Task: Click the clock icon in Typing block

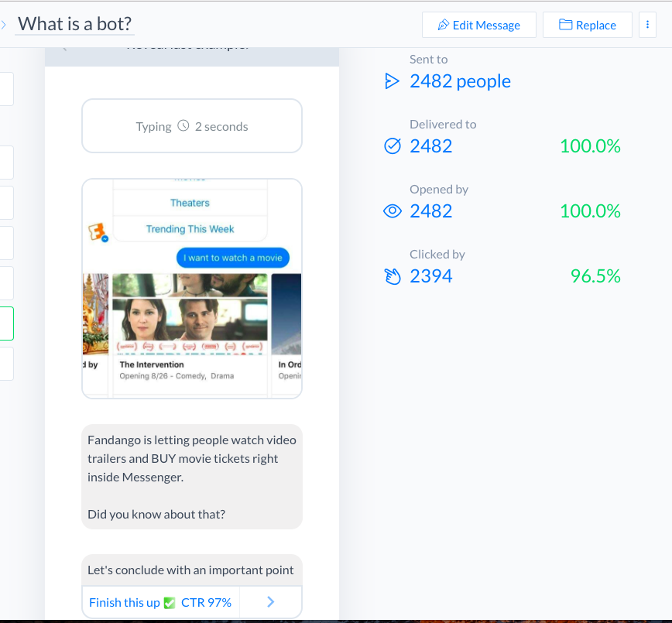Action: click(x=183, y=126)
